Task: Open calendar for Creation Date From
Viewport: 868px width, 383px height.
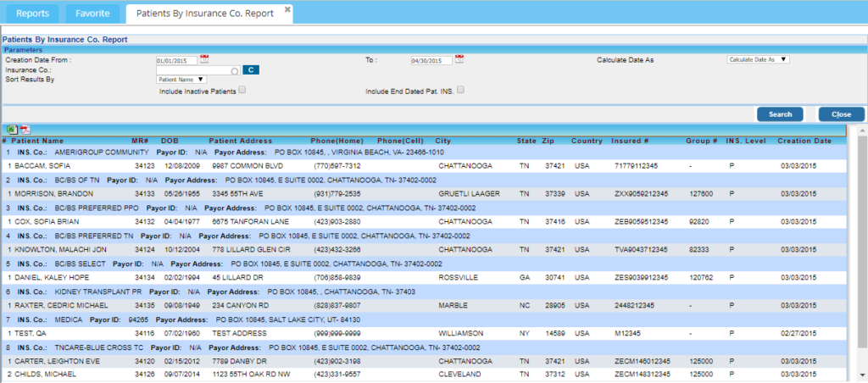Action: [x=203, y=59]
